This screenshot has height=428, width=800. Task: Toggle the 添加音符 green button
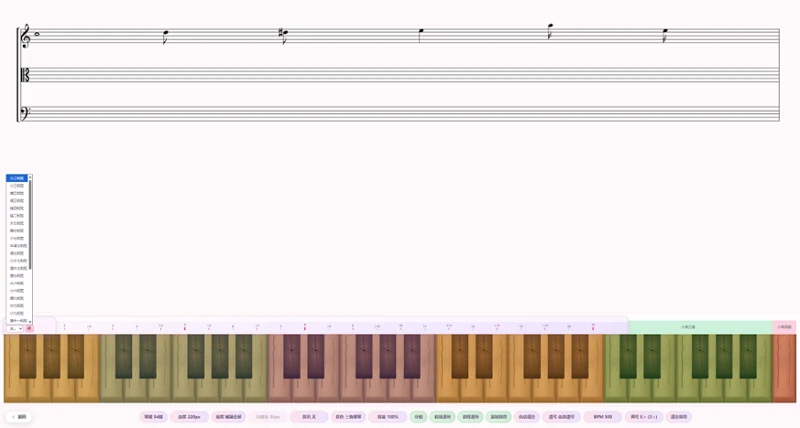[x=498, y=417]
